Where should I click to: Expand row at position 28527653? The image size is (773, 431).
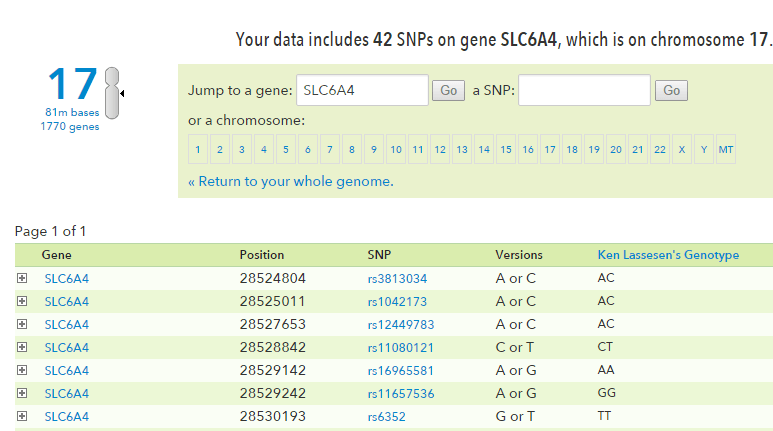click(22, 324)
